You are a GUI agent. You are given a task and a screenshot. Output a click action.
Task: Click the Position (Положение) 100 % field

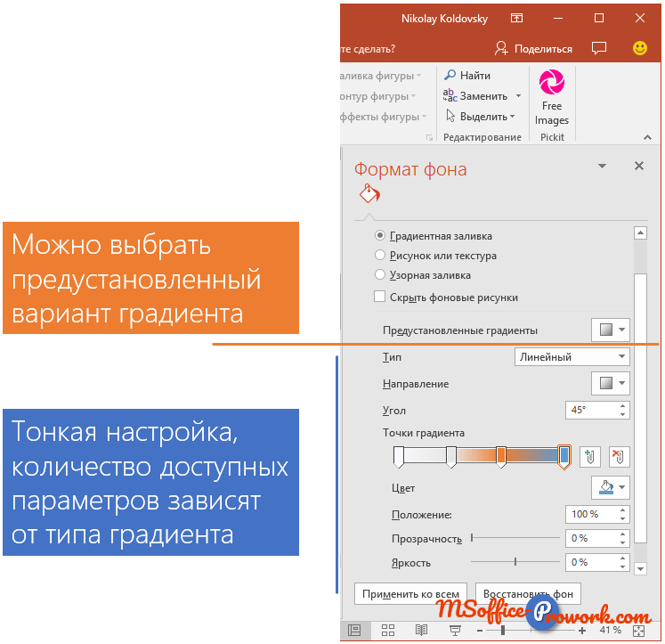coord(590,514)
